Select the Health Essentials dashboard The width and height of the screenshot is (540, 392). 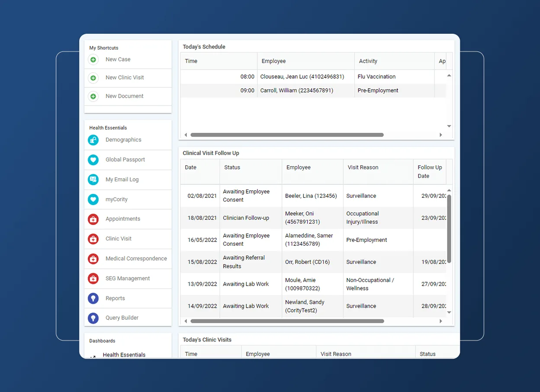point(124,354)
